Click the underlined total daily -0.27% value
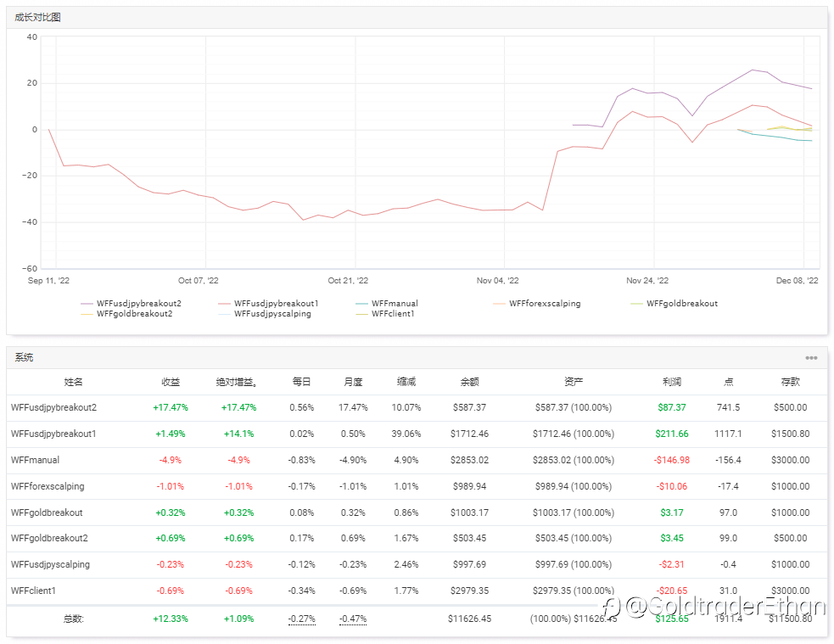Image resolution: width=834 pixels, height=644 pixels. [301, 619]
